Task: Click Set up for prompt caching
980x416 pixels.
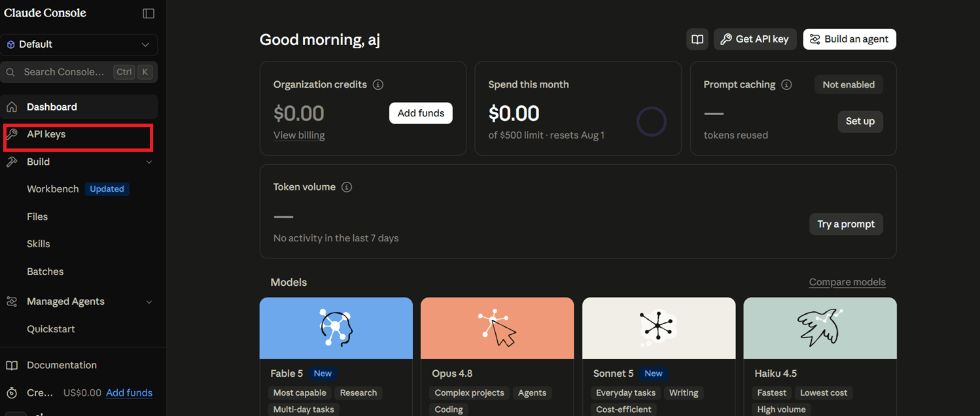Action: pyautogui.click(x=860, y=122)
